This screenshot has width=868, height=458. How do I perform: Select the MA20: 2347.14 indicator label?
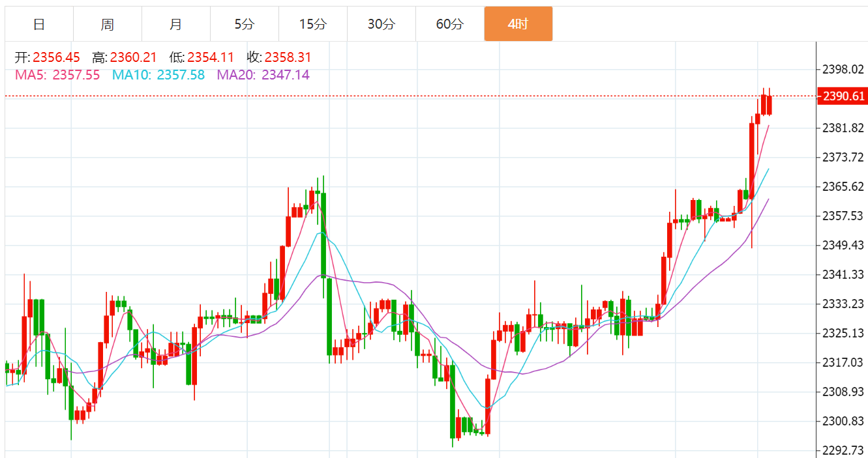tap(263, 75)
